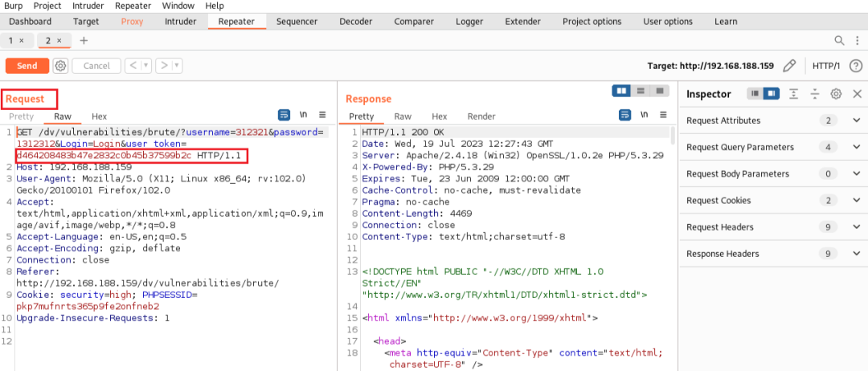The image size is (868, 371).
Task: Open the Logger tab
Action: pos(469,22)
